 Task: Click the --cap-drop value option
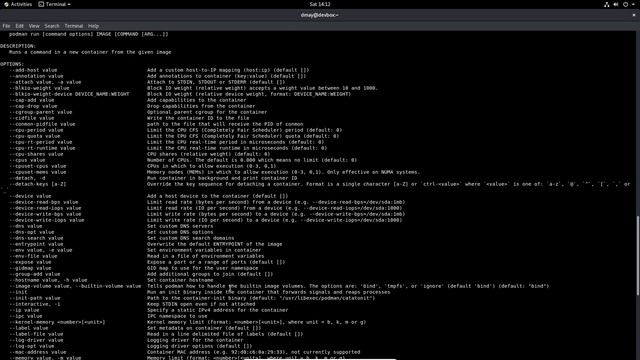33,106
